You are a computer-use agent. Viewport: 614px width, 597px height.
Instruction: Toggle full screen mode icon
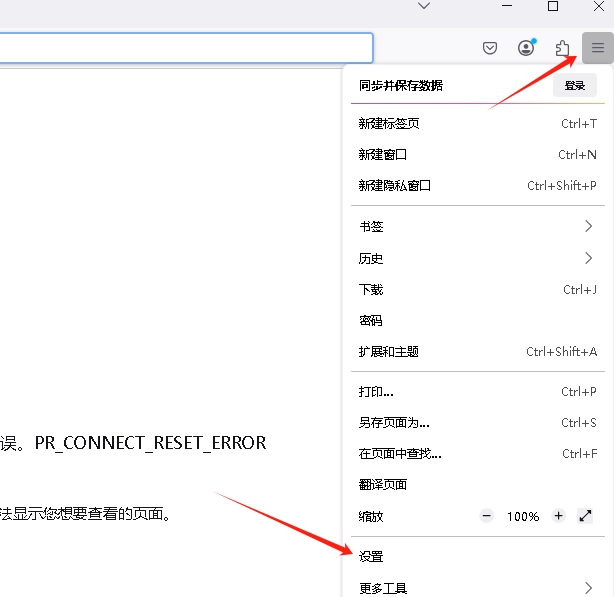585,516
